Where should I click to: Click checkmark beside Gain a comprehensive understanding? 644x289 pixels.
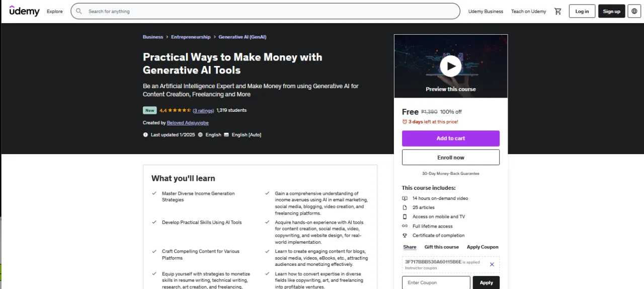(x=267, y=193)
